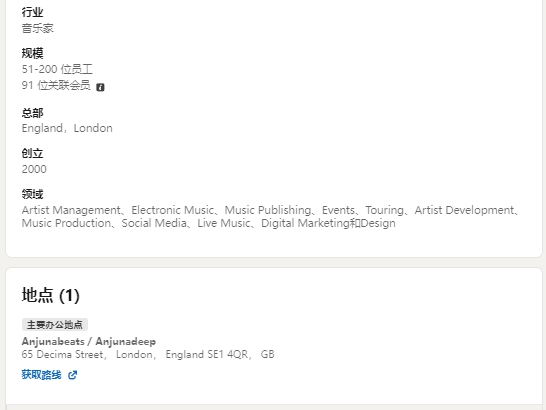
Task: Click the 总部 label
Action: [x=32, y=113]
